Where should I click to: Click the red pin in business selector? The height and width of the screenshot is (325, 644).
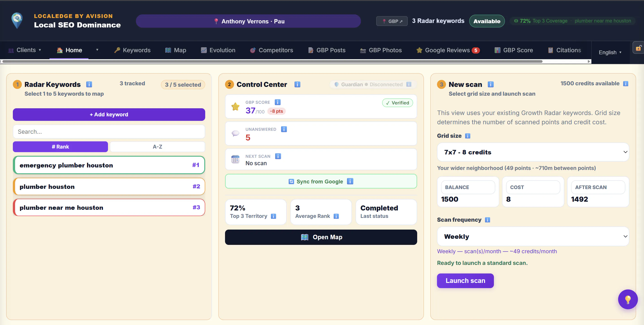click(216, 21)
